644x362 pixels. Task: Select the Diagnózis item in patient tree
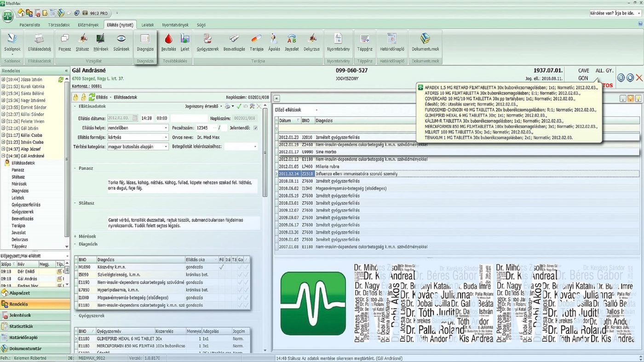(20, 191)
